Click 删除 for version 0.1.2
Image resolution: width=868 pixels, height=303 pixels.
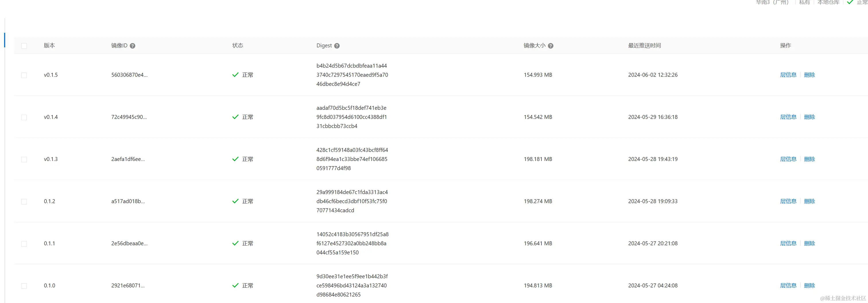(x=809, y=201)
